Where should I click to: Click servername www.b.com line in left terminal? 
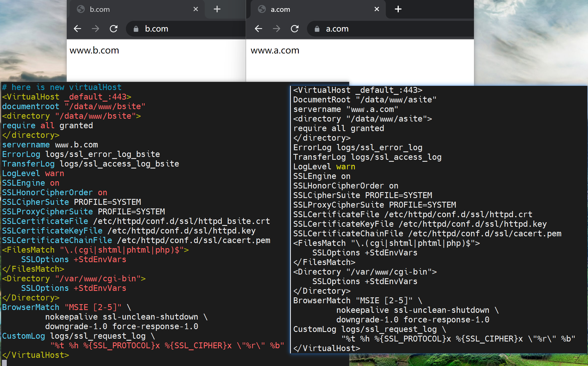(x=50, y=145)
